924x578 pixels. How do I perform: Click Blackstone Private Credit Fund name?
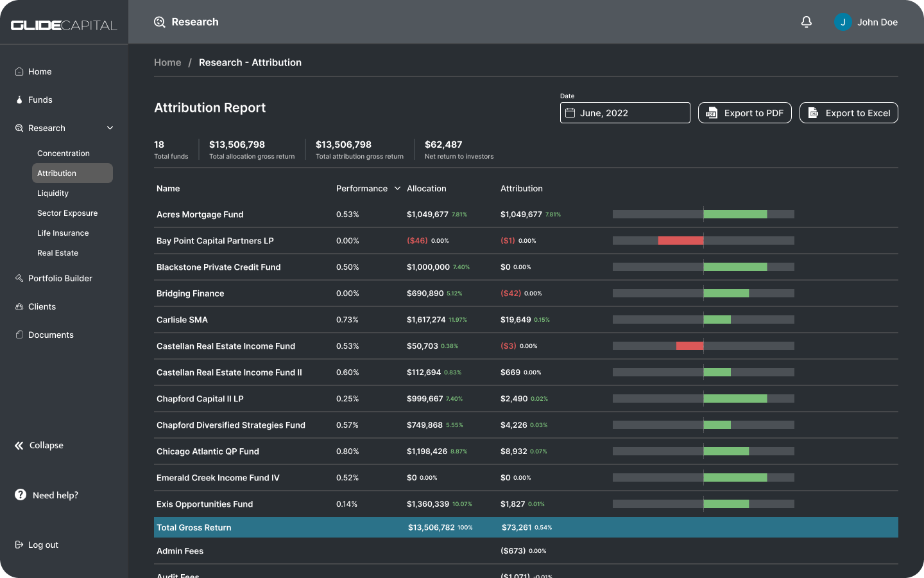pyautogui.click(x=219, y=267)
